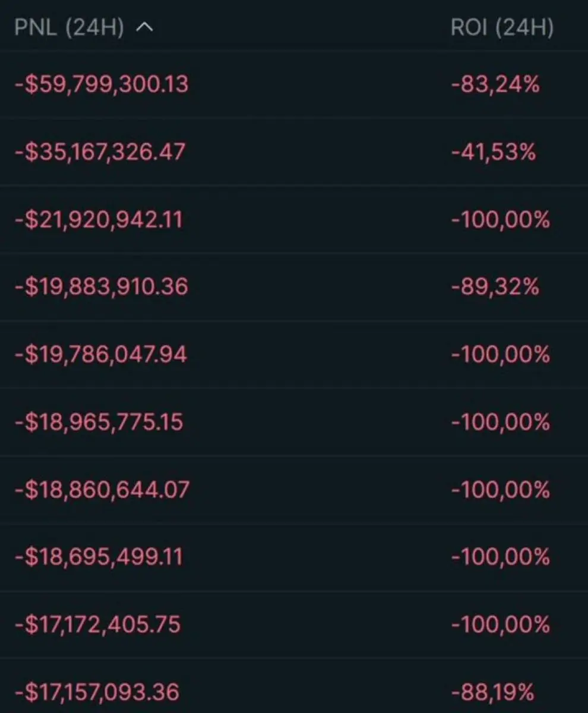Select the ROI in the -$18,965,775.15 row
Image resolution: width=588 pixels, height=713 pixels.
[501, 422]
